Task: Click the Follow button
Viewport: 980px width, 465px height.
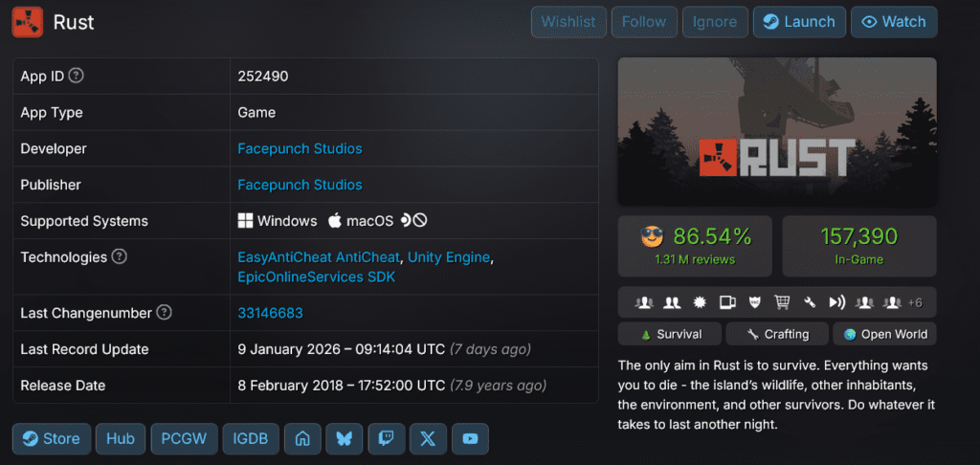Action: [x=644, y=22]
